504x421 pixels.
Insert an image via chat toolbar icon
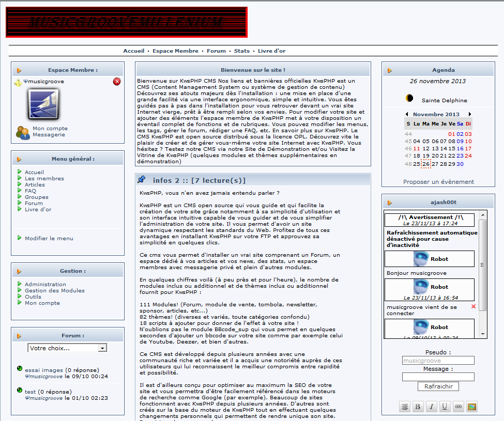(472, 407)
